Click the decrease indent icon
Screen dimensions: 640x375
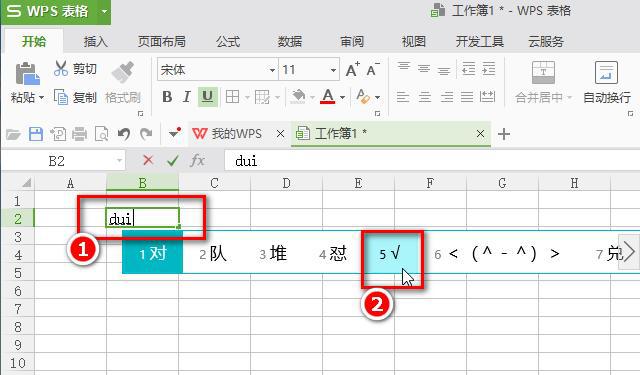(468, 69)
